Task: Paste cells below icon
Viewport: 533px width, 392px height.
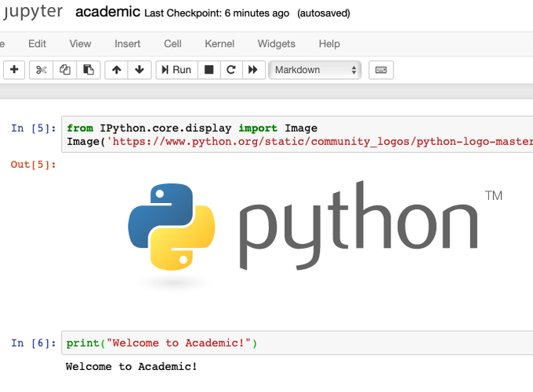Action: [x=89, y=70]
